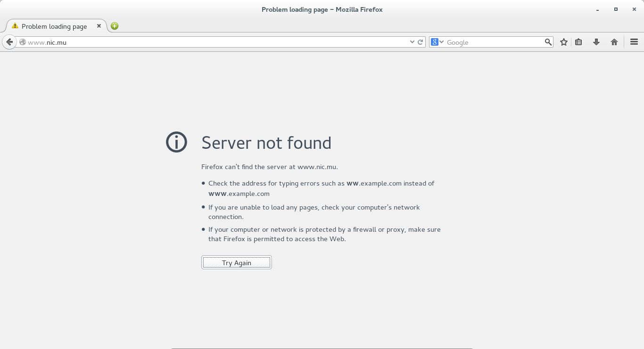Click the Try Again button
The height and width of the screenshot is (349, 644).
click(x=237, y=262)
